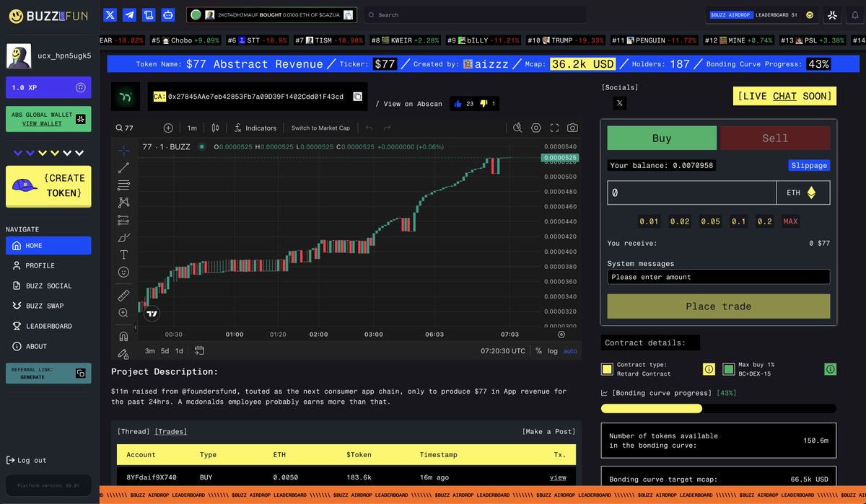
Task: Select the 0.05 ETH preset amount
Action: pos(710,221)
